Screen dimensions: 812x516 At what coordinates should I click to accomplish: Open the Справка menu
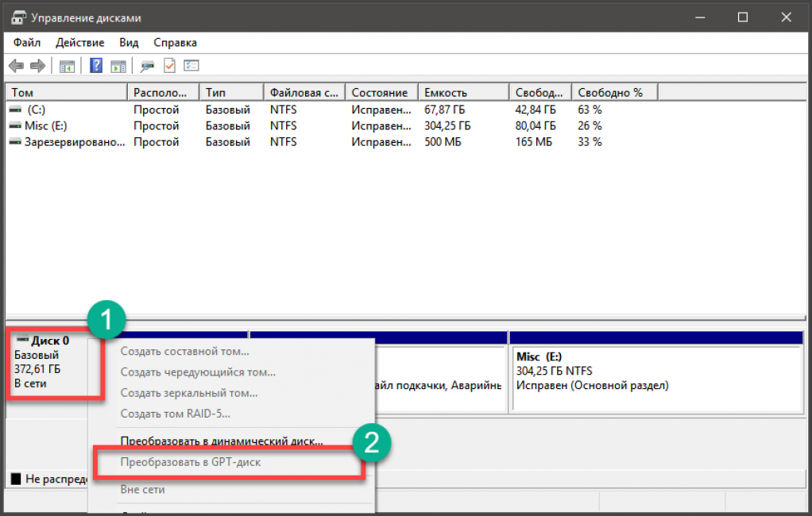(175, 42)
